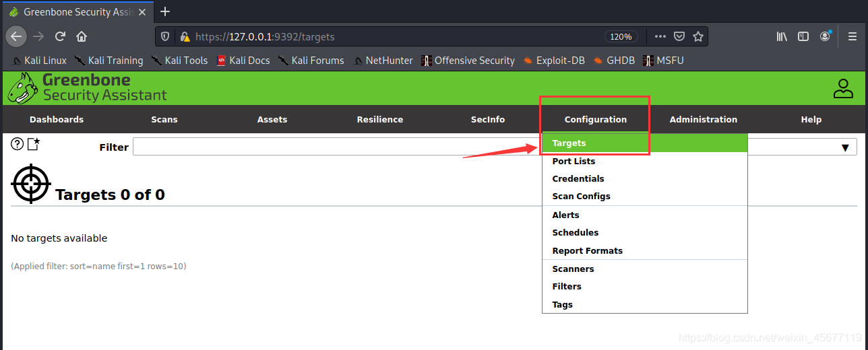The width and height of the screenshot is (868, 350).
Task: Open the Library icon
Action: [782, 36]
